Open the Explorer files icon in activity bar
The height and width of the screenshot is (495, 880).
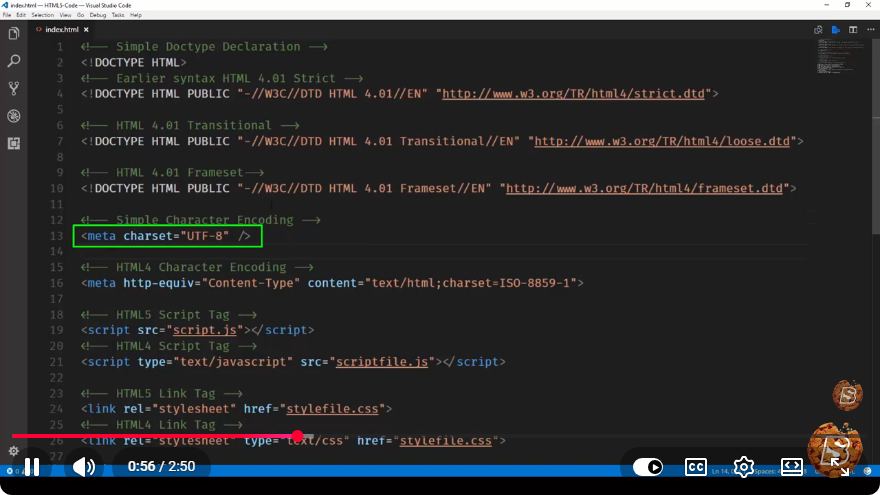(x=13, y=34)
